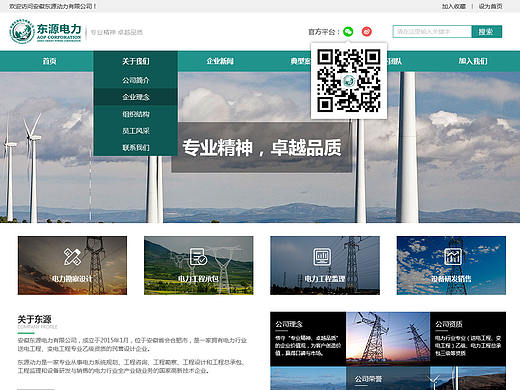Select 联系我们 in the dropdown menu

[x=136, y=147]
